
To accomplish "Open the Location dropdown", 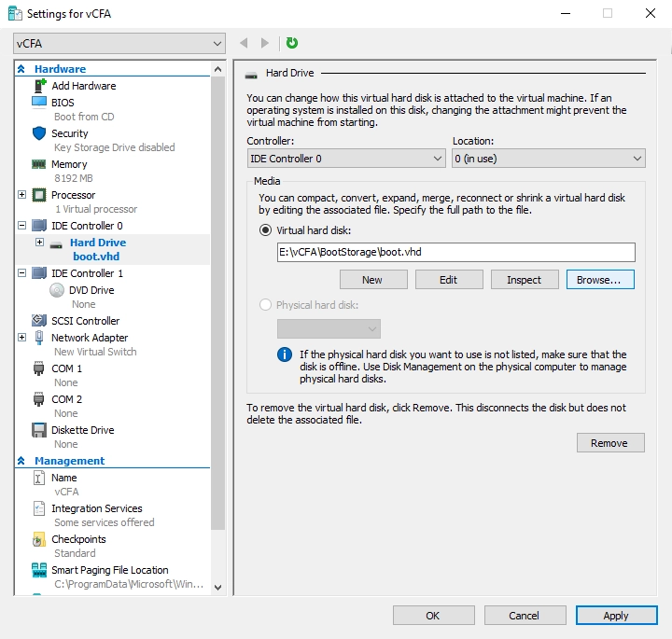I will coord(549,159).
